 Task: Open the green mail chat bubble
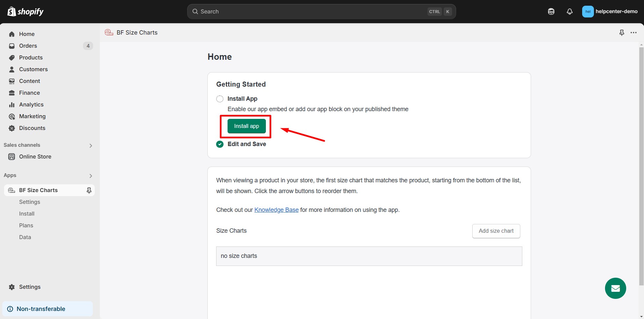point(615,288)
